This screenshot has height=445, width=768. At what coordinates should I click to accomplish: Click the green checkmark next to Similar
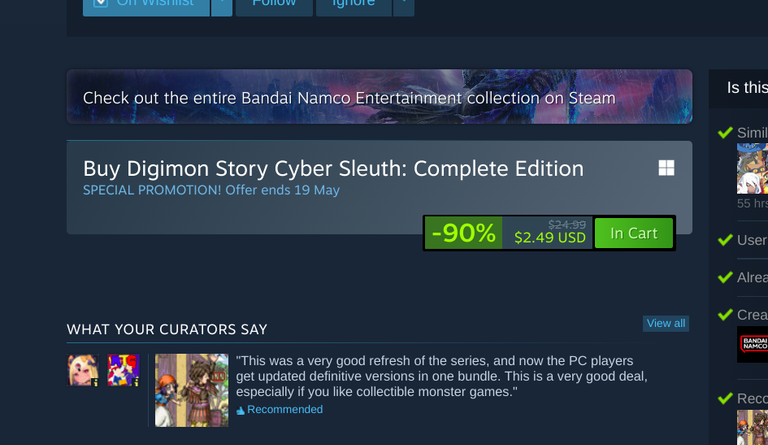[725, 133]
